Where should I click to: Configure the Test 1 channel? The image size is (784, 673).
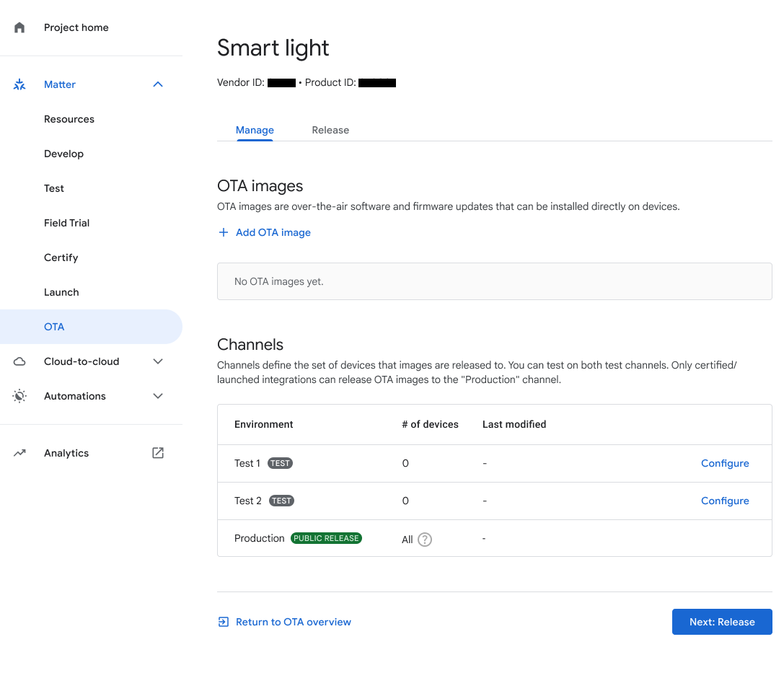tap(725, 463)
